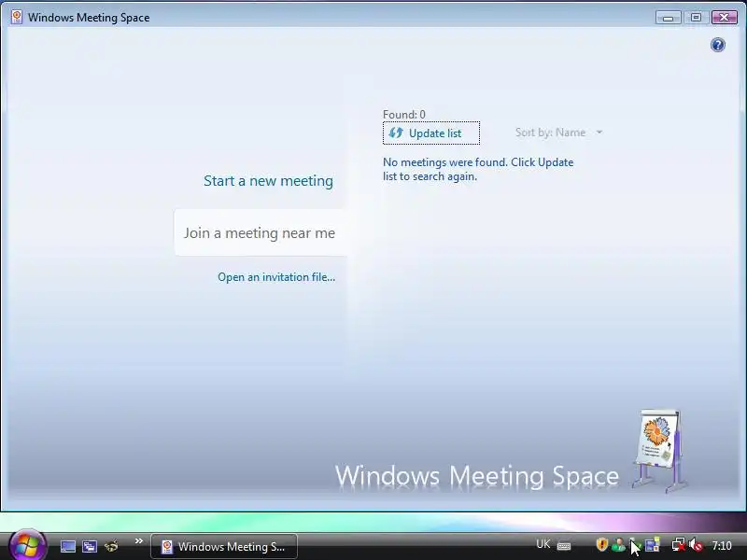The height and width of the screenshot is (560, 747).
Task: Click the disconnected network tray icon
Action: pyautogui.click(x=679, y=544)
